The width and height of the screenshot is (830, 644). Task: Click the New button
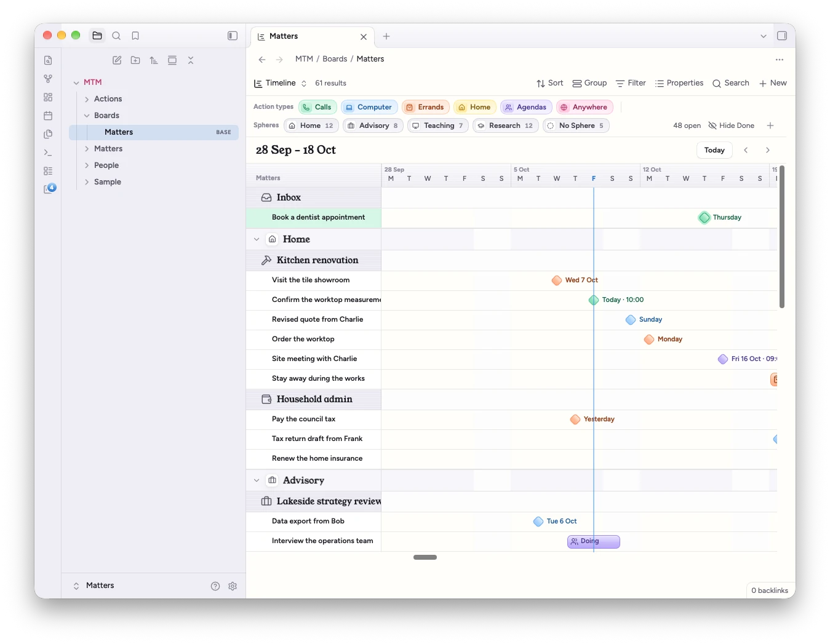(773, 83)
